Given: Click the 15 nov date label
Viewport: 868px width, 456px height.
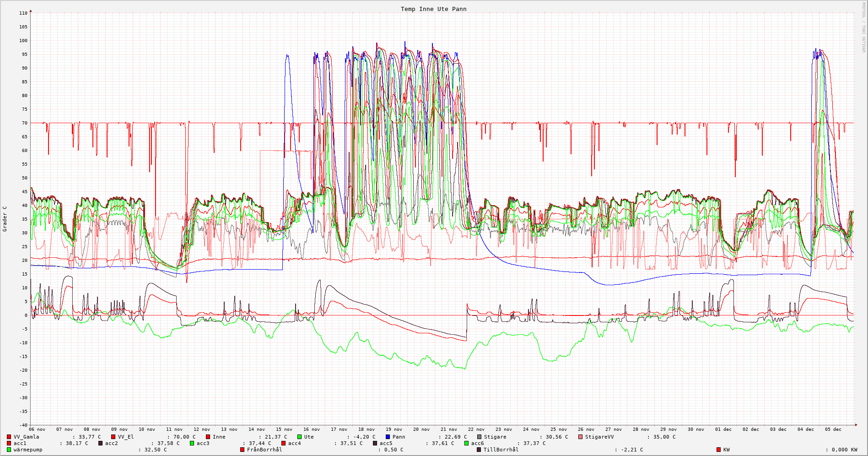Looking at the screenshot, I should [284, 429].
